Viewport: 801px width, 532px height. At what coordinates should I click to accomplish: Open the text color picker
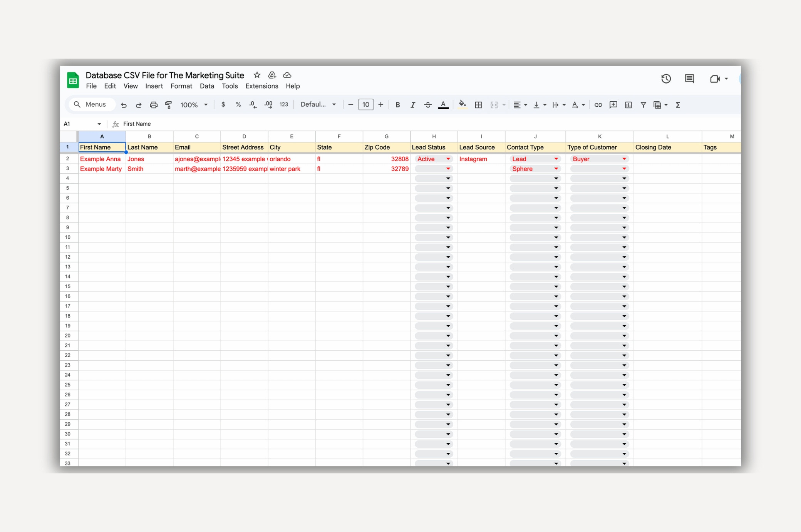[443, 105]
